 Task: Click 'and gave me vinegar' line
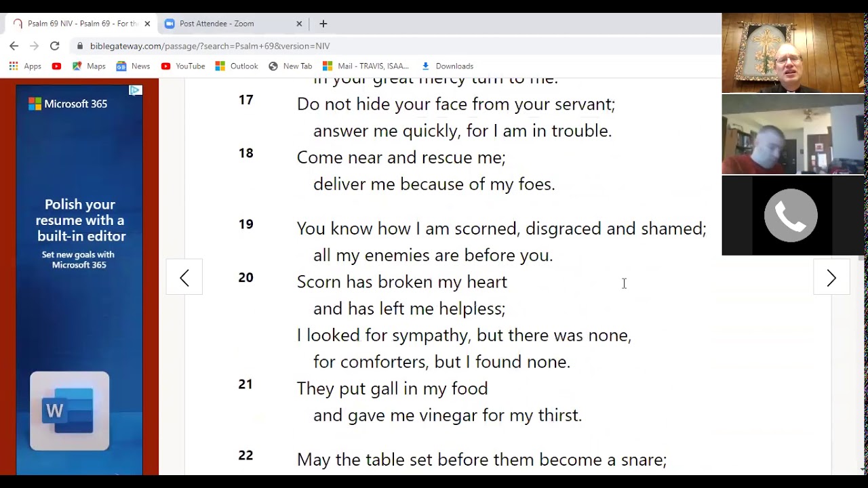[448, 415]
